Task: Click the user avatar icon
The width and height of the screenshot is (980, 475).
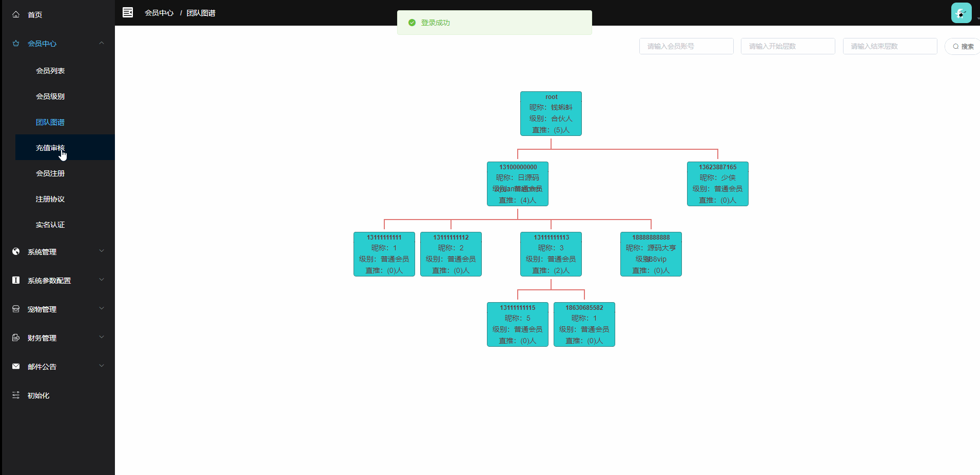Action: [x=961, y=13]
